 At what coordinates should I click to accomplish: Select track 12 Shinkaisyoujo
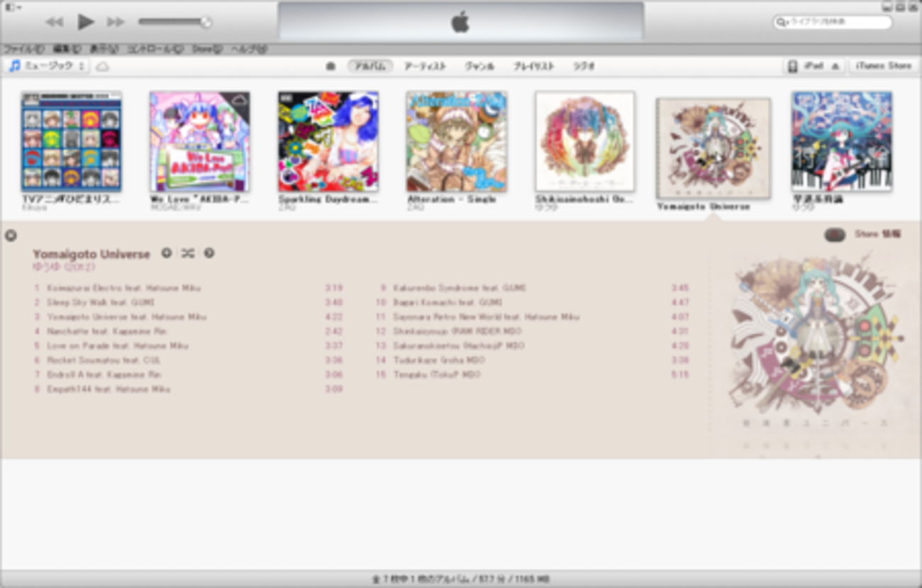point(533,331)
